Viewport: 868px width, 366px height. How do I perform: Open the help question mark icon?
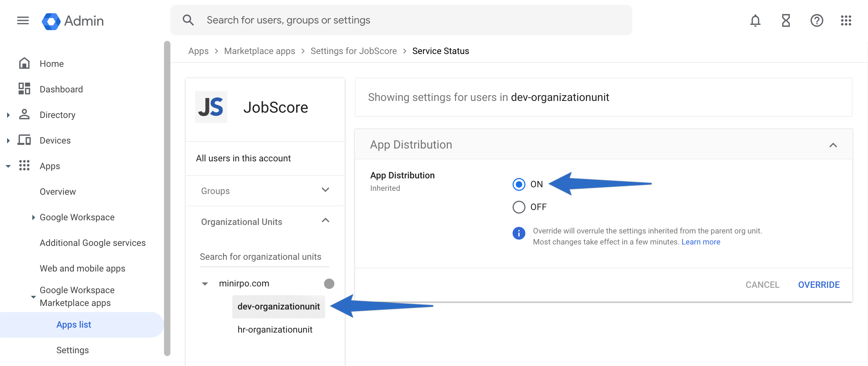click(817, 21)
